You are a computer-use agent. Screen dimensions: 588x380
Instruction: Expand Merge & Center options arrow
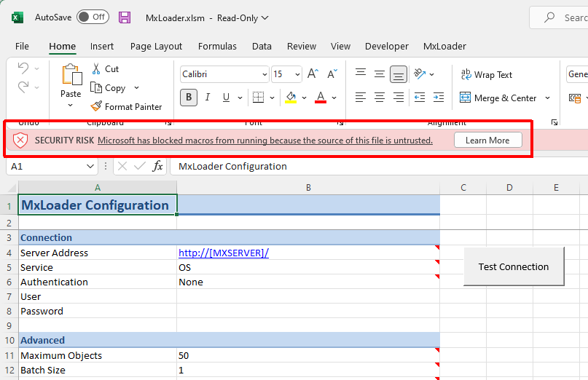[x=547, y=98]
